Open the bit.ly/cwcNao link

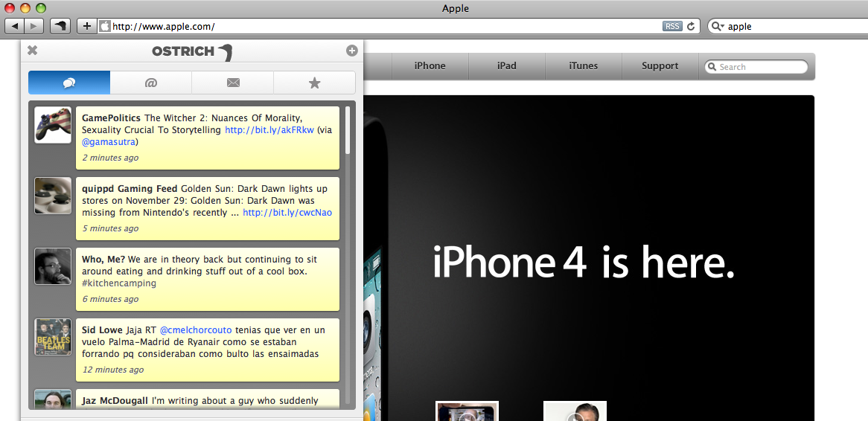(287, 213)
